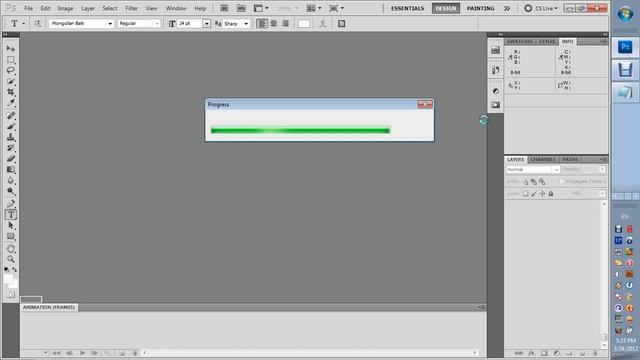Screen dimensions: 640x360
Task: Click the Photoshop taskbar icon
Action: pos(625,47)
